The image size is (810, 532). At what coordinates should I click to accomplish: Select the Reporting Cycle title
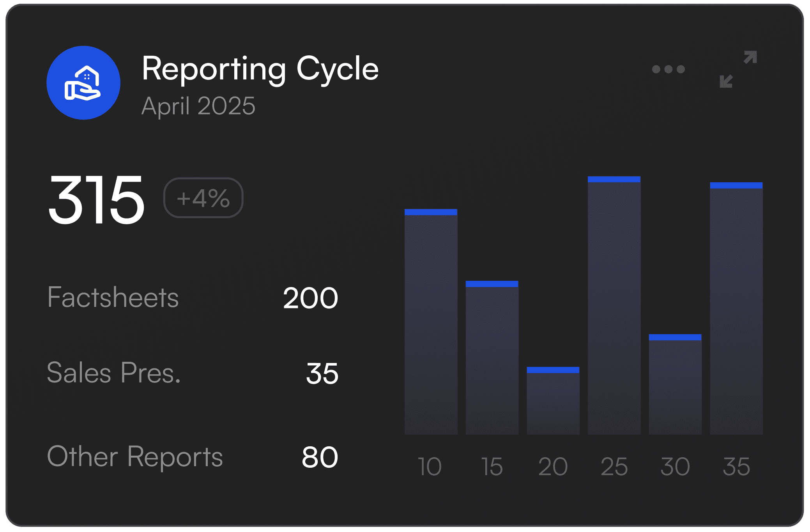point(260,70)
